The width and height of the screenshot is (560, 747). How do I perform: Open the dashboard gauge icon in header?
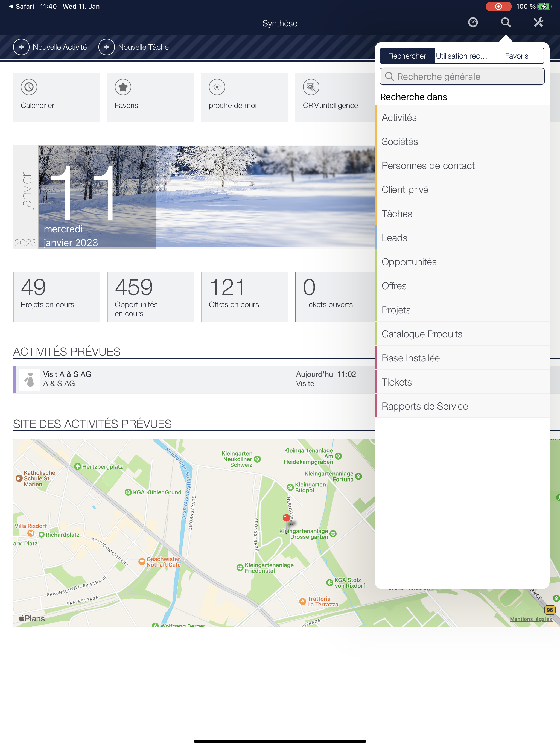pos(473,22)
